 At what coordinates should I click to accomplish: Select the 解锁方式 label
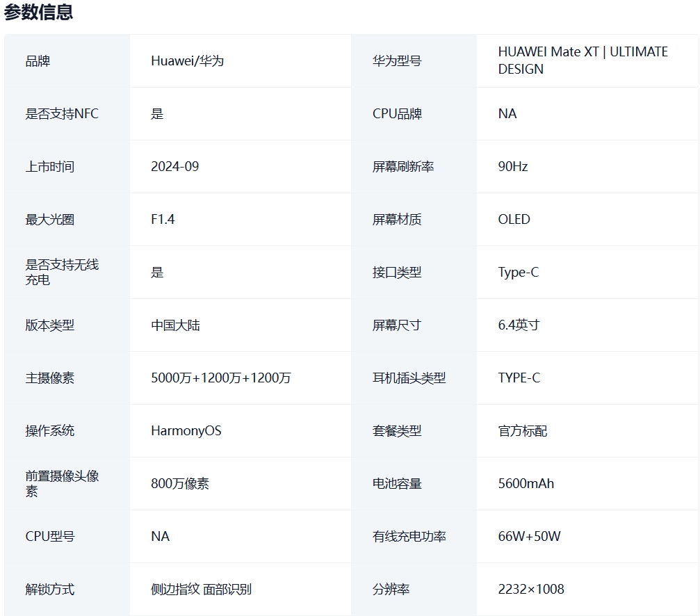click(49, 589)
